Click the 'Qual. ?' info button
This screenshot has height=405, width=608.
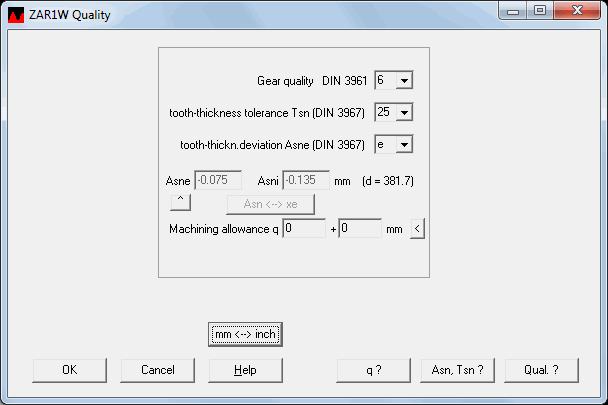pyautogui.click(x=541, y=369)
